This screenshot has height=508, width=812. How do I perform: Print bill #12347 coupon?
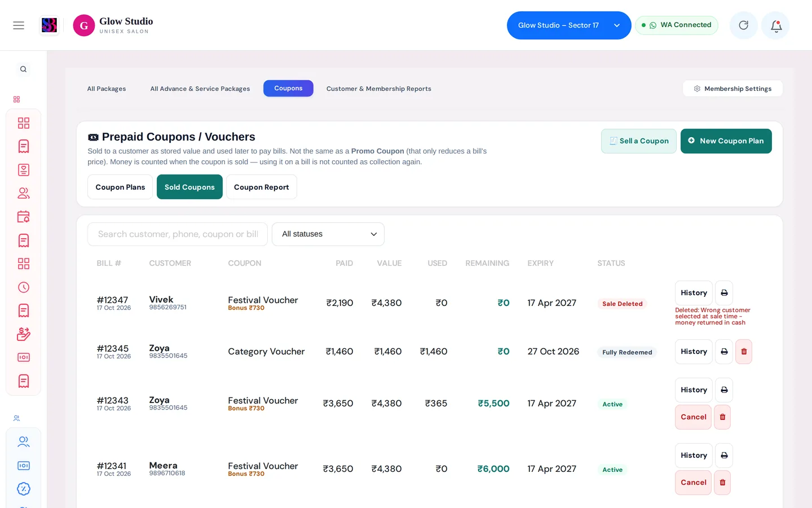click(x=724, y=293)
